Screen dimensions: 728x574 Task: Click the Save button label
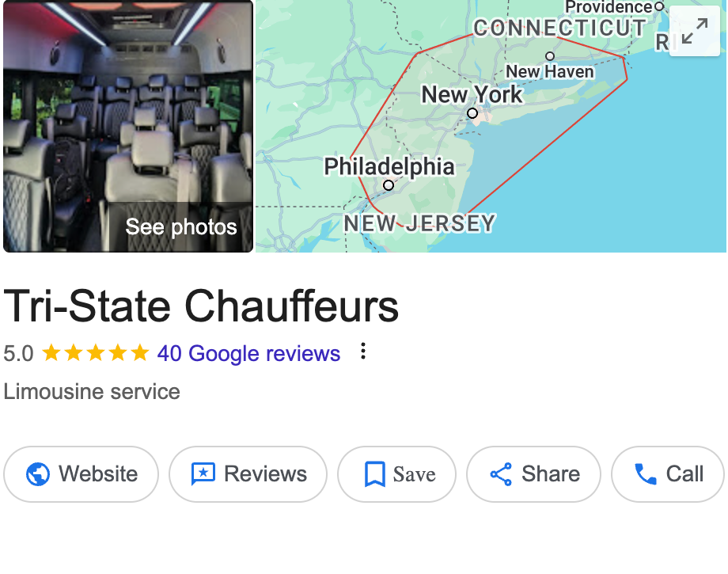tap(414, 474)
